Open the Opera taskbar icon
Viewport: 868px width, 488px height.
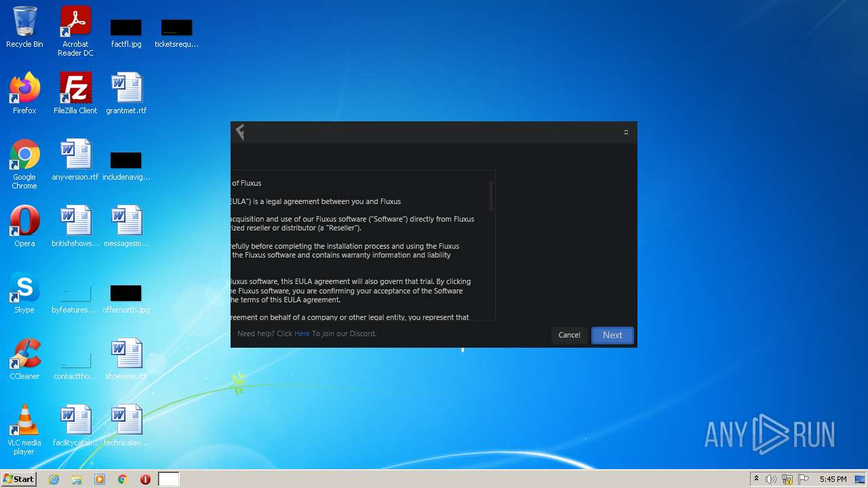click(145, 479)
